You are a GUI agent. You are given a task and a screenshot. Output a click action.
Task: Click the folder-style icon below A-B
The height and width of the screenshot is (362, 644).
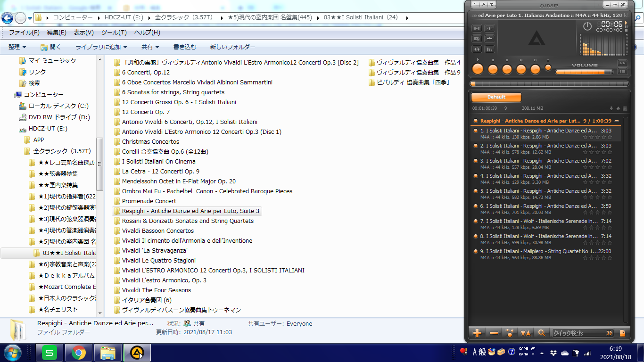[x=477, y=39]
